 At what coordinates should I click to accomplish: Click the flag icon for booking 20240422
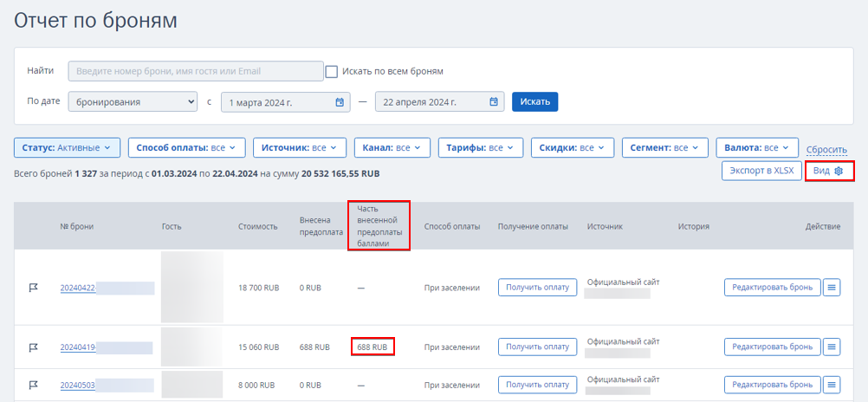(x=33, y=288)
